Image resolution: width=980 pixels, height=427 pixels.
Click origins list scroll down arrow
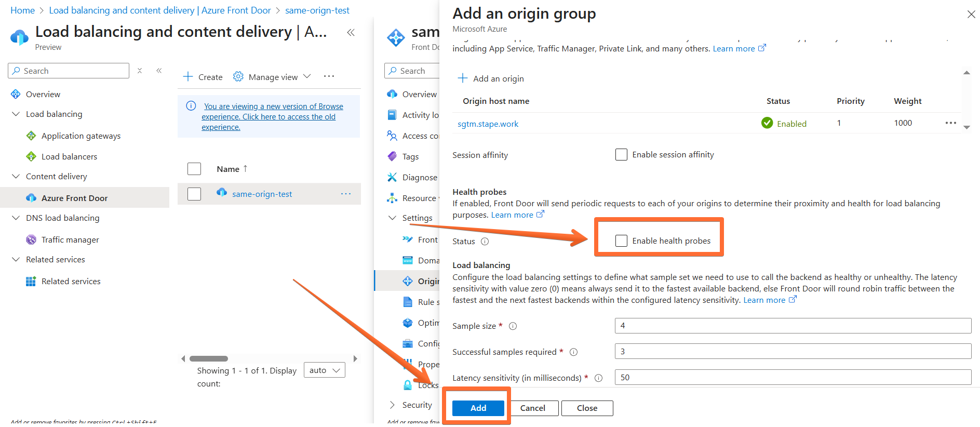coord(966,127)
